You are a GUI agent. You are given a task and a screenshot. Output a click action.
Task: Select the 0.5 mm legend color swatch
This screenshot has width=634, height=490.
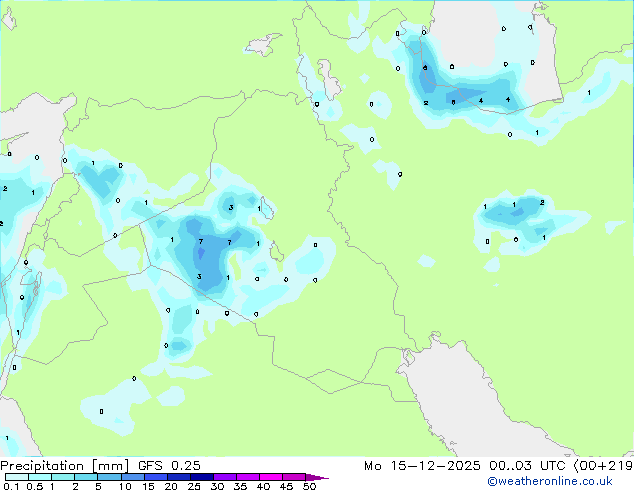pyautogui.click(x=40, y=477)
